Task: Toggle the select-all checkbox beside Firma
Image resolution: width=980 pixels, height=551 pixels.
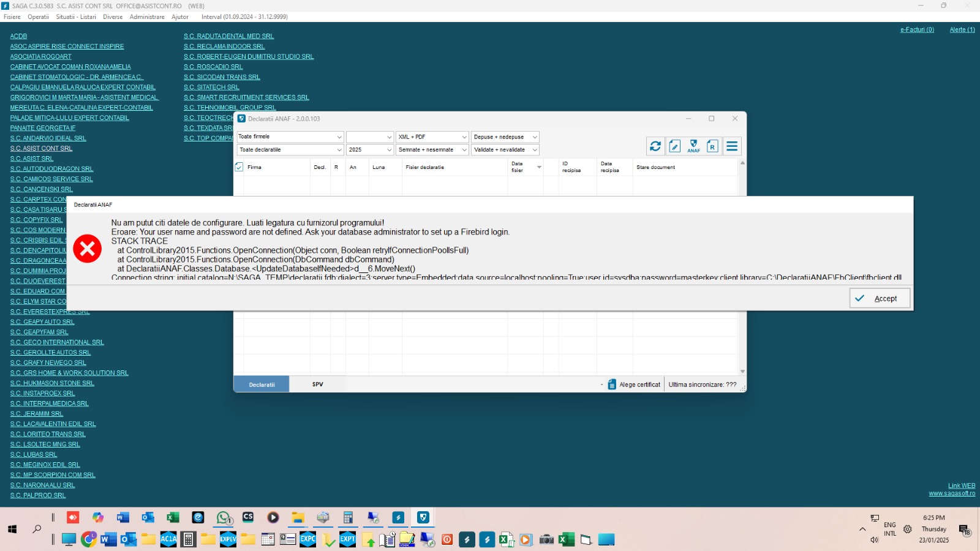Action: pos(239,167)
